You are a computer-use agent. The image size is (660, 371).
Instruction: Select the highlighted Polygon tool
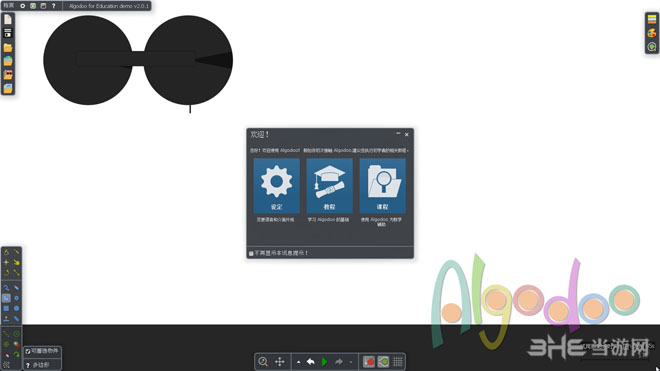(6, 298)
